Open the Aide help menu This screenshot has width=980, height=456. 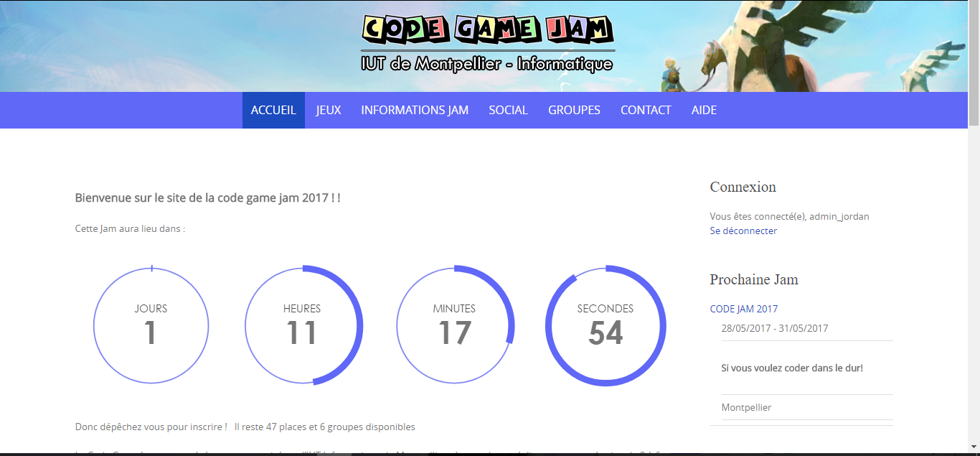tap(704, 110)
